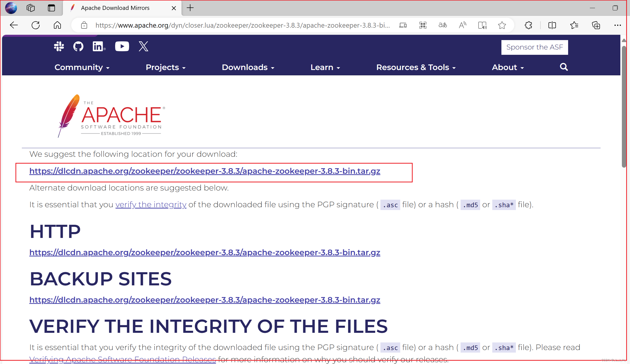Open Favorites list panel
Image resolution: width=630 pixels, height=364 pixels.
pos(574,25)
